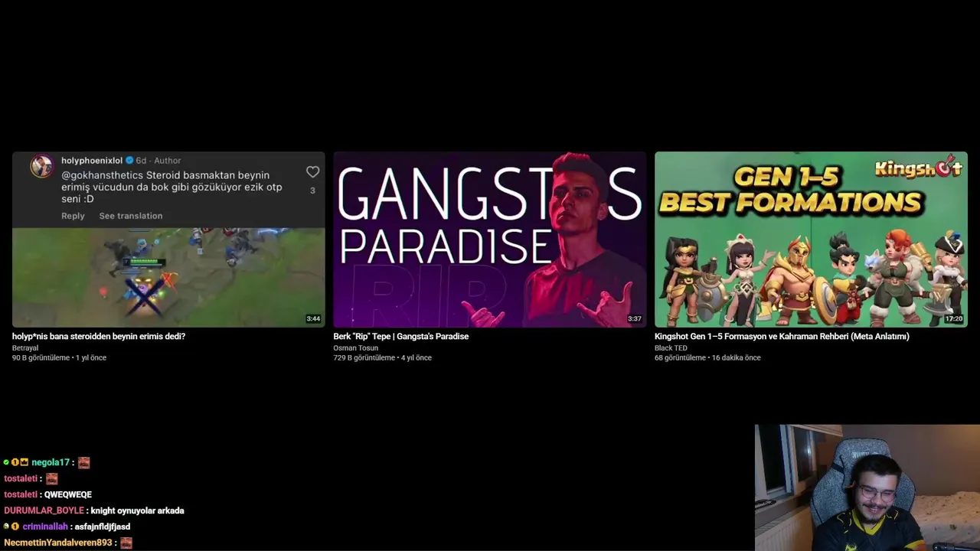
Task: Click '729 B görüntüleme • 4 yıl önce'
Action: tap(383, 357)
